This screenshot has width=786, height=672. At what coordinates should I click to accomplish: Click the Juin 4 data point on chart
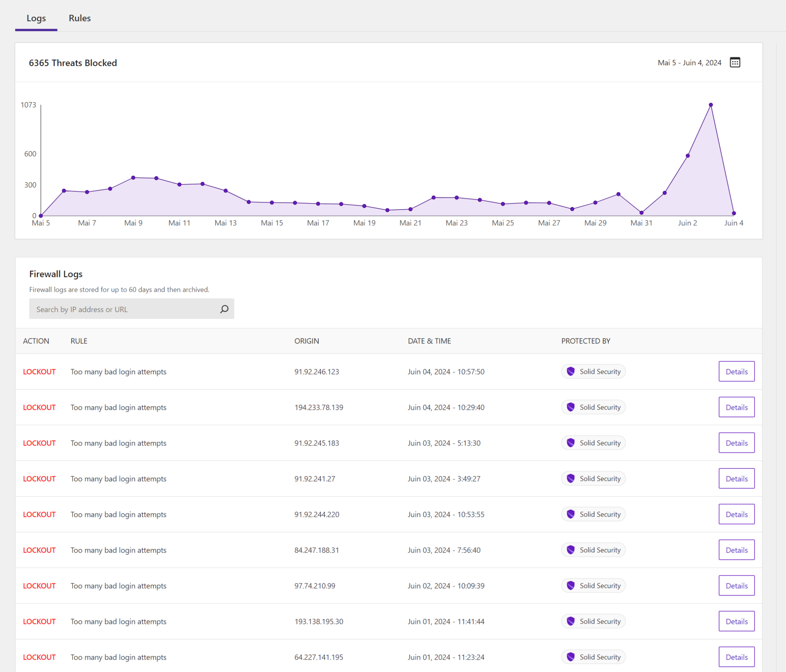[x=733, y=213]
